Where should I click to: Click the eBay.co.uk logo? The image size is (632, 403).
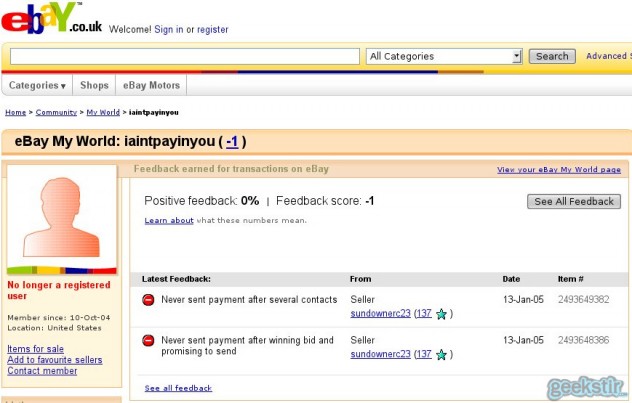tap(52, 19)
